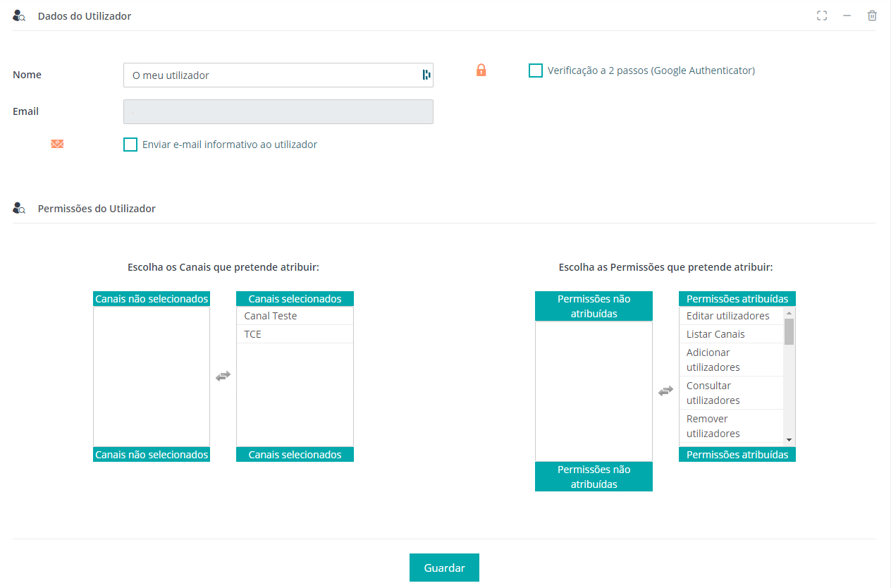The height and width of the screenshot is (588, 891).
Task: Click into the Nome input field
Action: tap(271, 75)
